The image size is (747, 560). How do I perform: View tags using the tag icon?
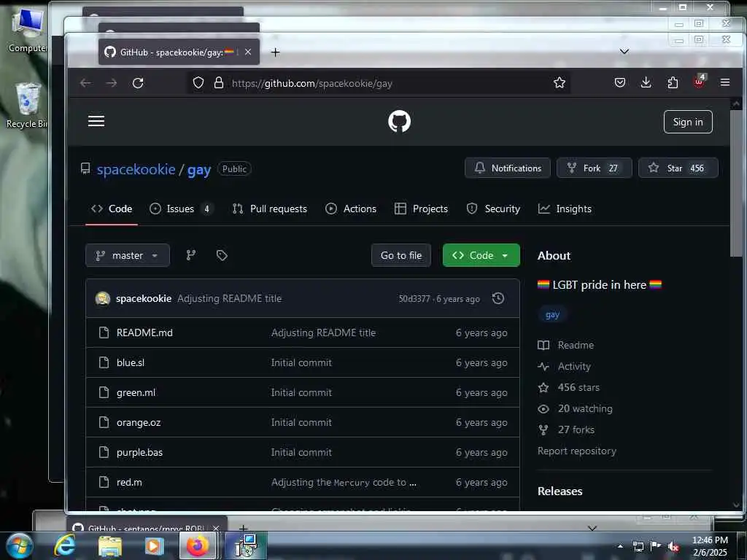pyautogui.click(x=222, y=255)
